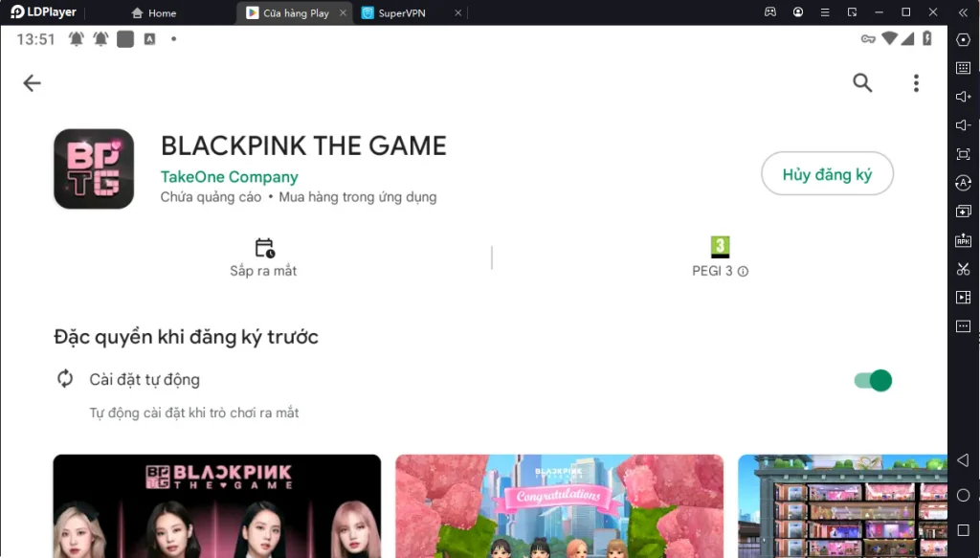Open the Congratulations screenshot thumbnail

559,506
